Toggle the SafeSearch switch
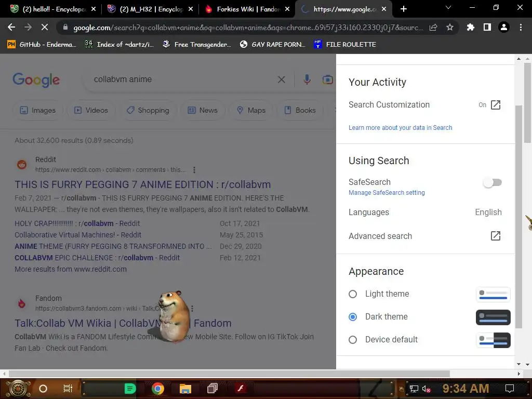 pyautogui.click(x=493, y=182)
